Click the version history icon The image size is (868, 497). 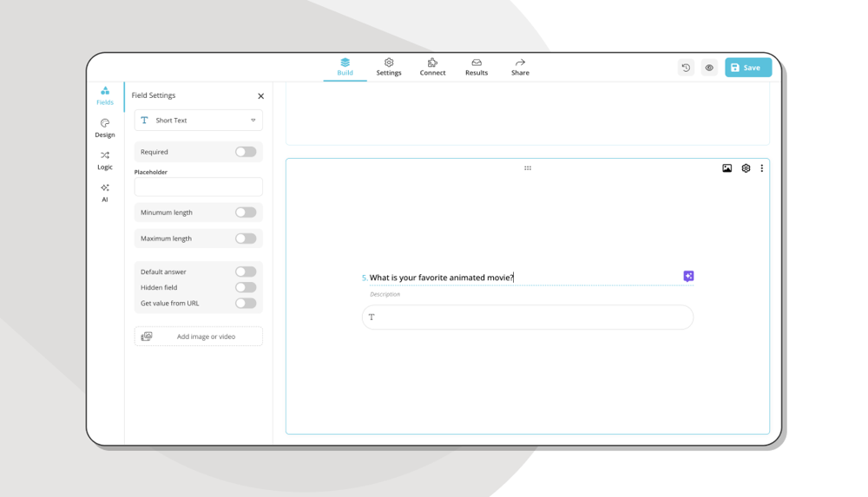(x=686, y=68)
